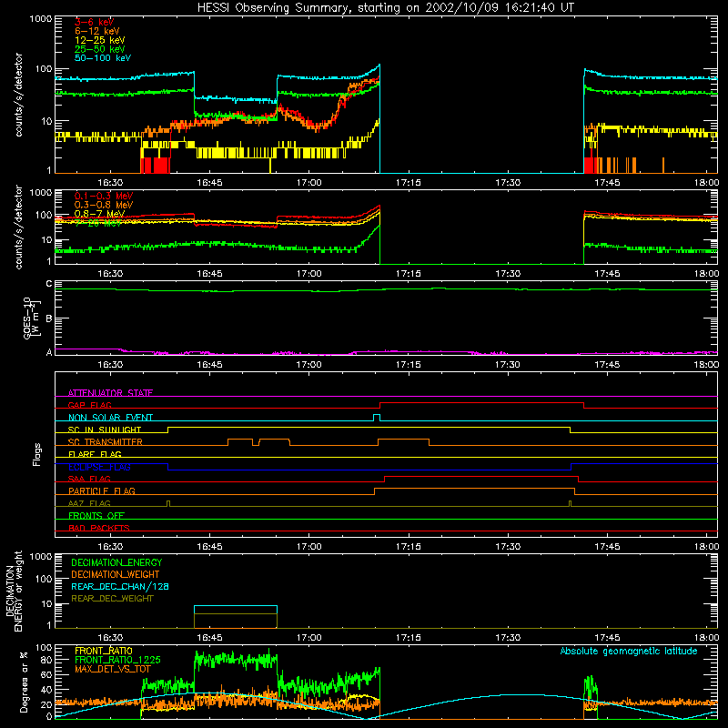Select the 6-12 keV legend label
728x728 pixels.
coord(97,31)
